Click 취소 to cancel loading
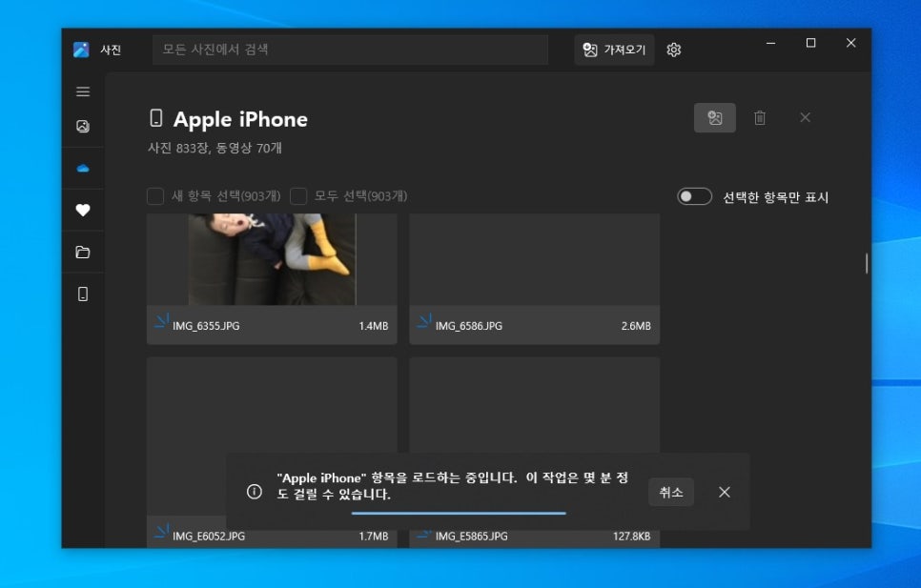The width and height of the screenshot is (921, 588). [x=671, y=492]
